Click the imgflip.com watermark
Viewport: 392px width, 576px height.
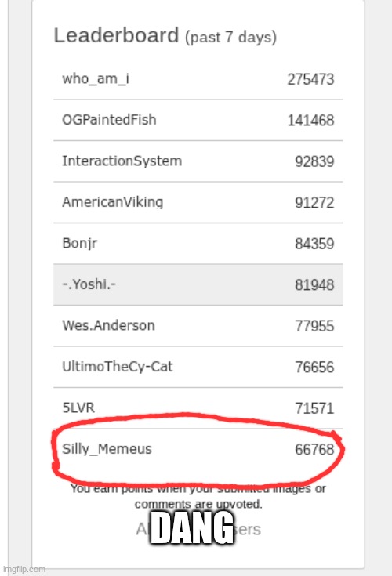click(24, 570)
